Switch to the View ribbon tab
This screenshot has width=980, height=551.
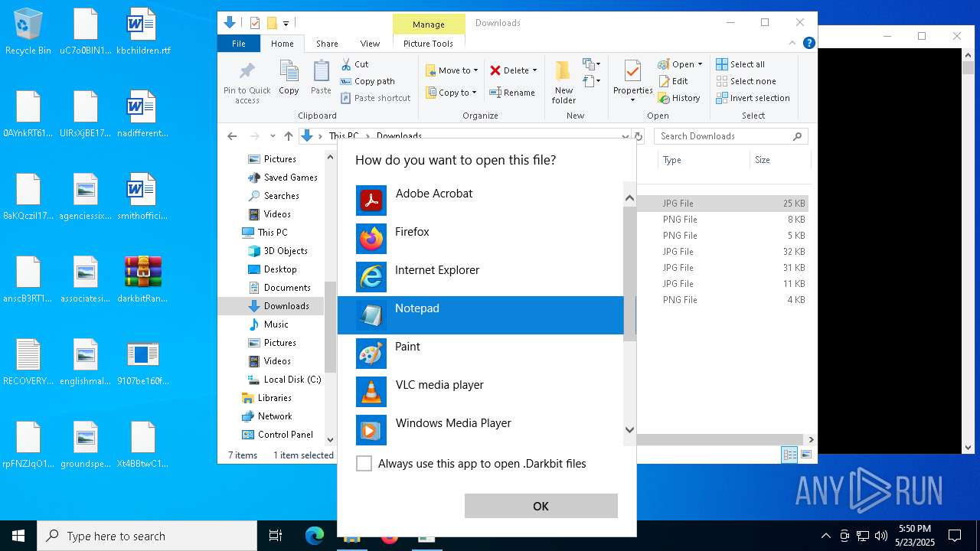tap(370, 44)
